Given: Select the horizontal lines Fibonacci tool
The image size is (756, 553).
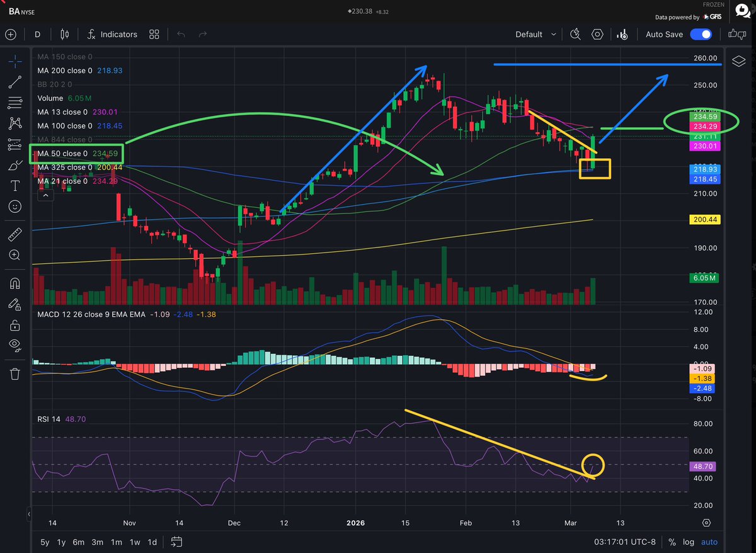Looking at the screenshot, I should click(16, 103).
